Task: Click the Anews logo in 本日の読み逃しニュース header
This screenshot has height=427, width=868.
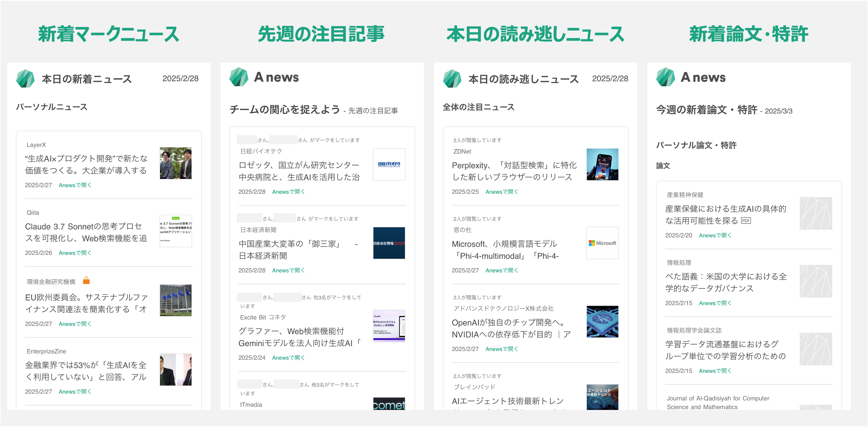Action: click(x=452, y=79)
